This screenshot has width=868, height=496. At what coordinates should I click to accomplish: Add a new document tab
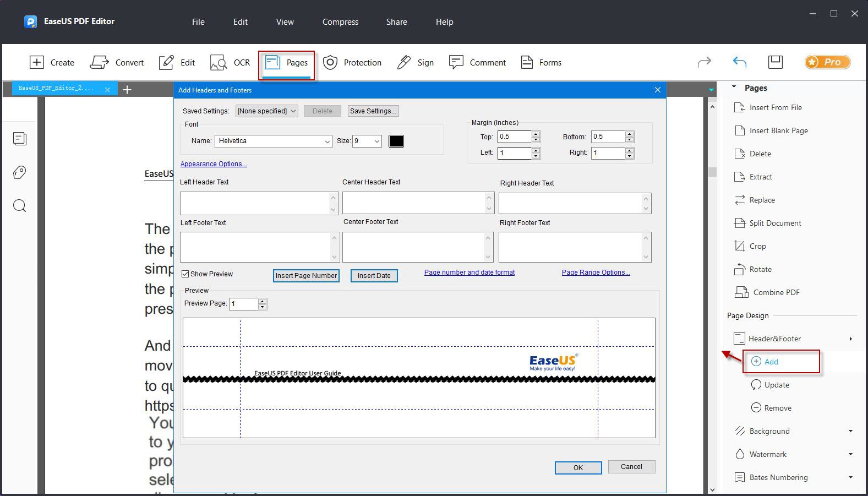127,89
